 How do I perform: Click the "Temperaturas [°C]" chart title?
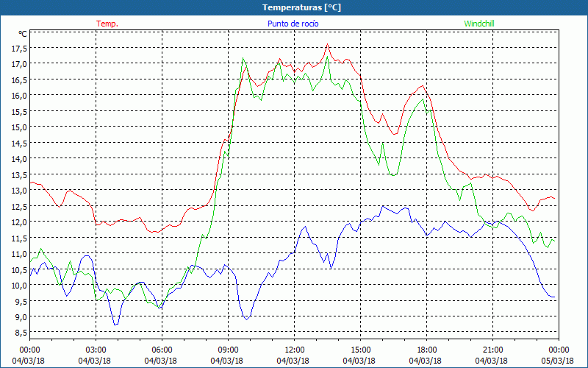point(301,7)
